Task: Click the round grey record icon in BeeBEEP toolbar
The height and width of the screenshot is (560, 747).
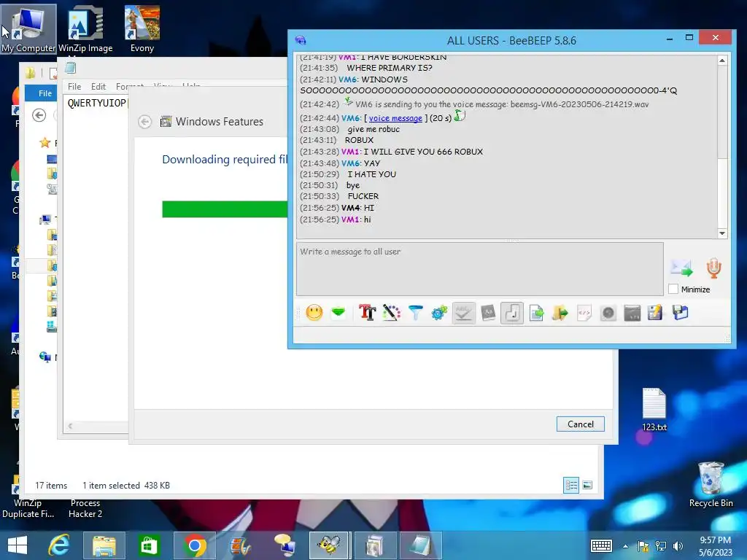Action: coord(608,313)
